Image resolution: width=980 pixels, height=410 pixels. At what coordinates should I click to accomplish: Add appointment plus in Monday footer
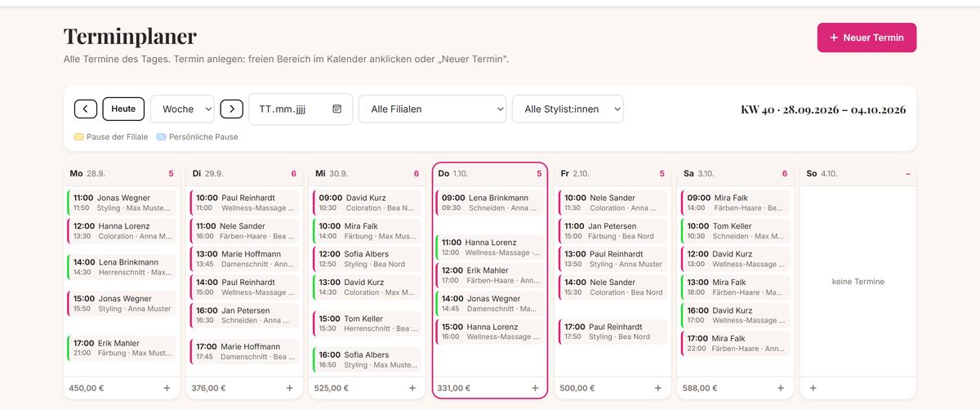167,388
